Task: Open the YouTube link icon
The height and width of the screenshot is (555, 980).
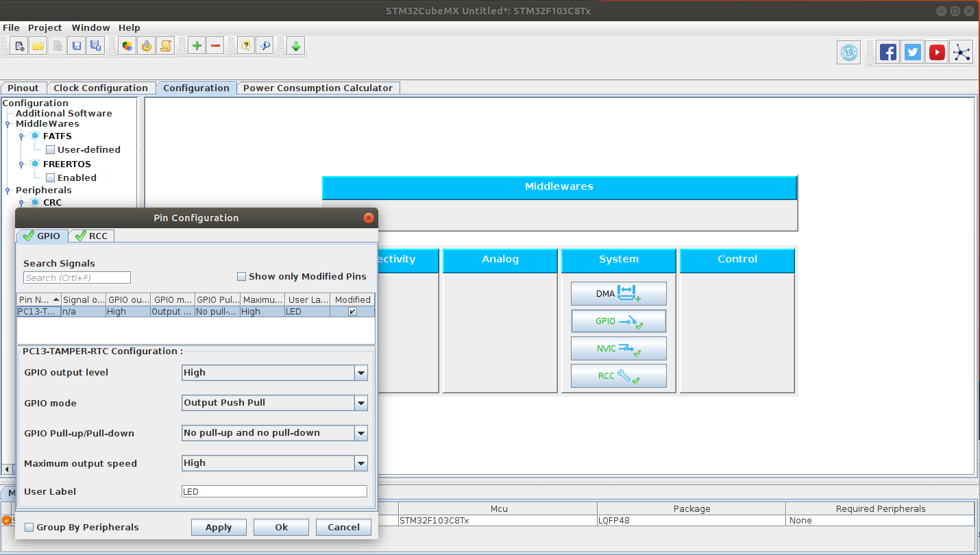Action: point(938,52)
